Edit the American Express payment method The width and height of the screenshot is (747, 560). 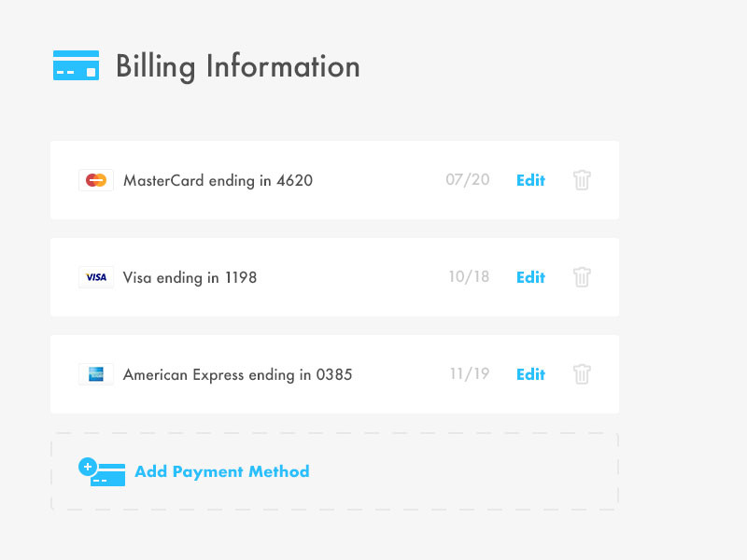tap(529, 374)
